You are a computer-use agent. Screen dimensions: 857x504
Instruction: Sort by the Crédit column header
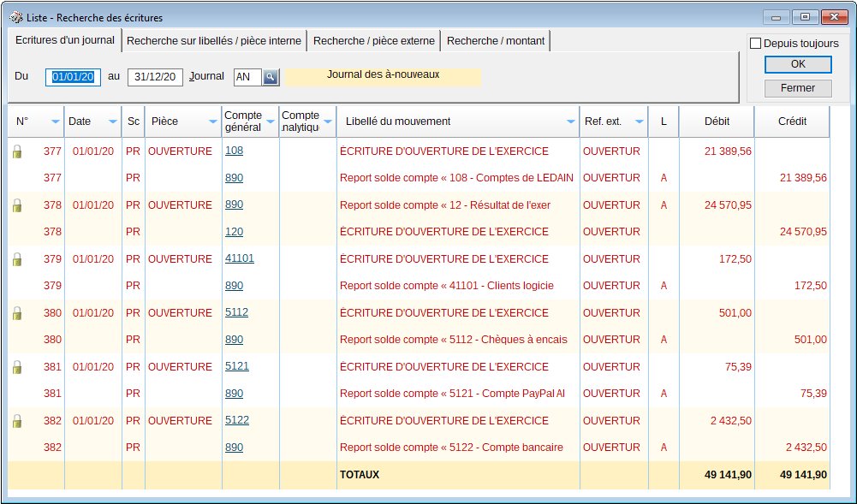click(792, 122)
